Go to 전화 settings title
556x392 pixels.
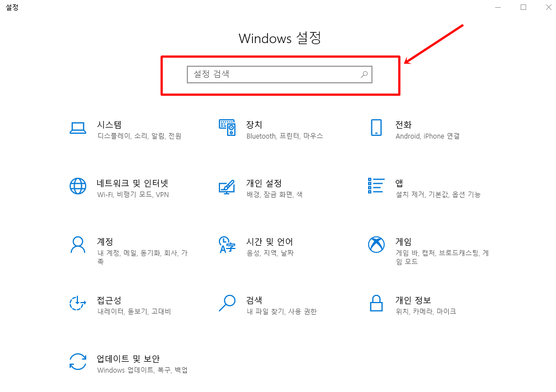(x=403, y=125)
